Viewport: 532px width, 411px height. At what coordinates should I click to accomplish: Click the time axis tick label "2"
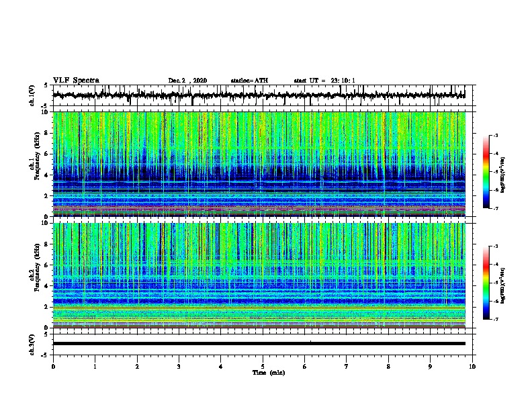tap(137, 366)
